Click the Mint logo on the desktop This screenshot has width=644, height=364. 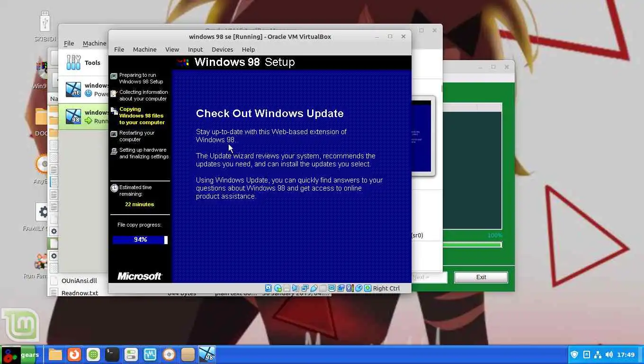pos(20,325)
